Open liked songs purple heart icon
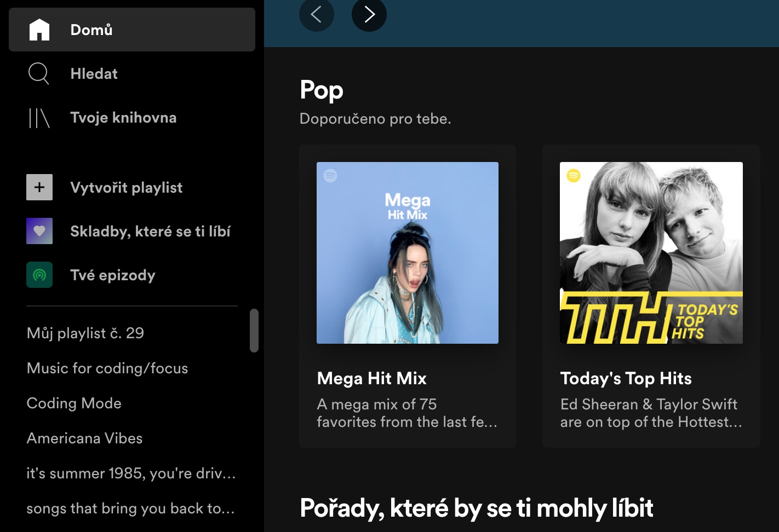This screenshot has height=532, width=779. pyautogui.click(x=39, y=231)
